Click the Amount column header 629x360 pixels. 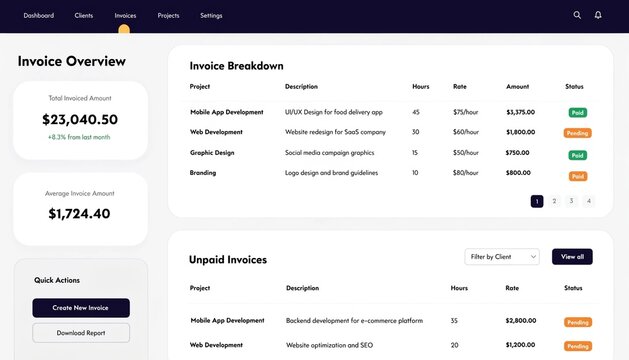517,87
